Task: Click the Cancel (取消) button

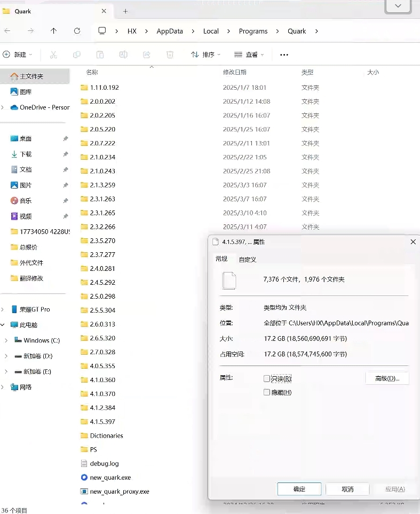Action: point(347,489)
